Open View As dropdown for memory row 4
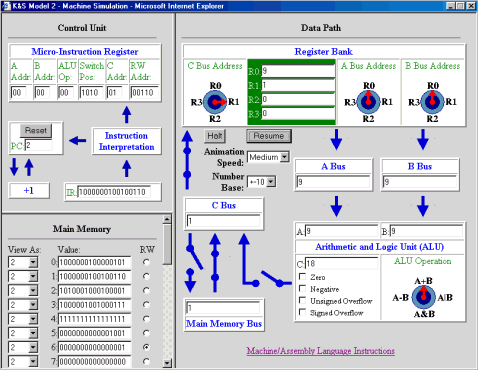The width and height of the screenshot is (478, 370). (23, 319)
